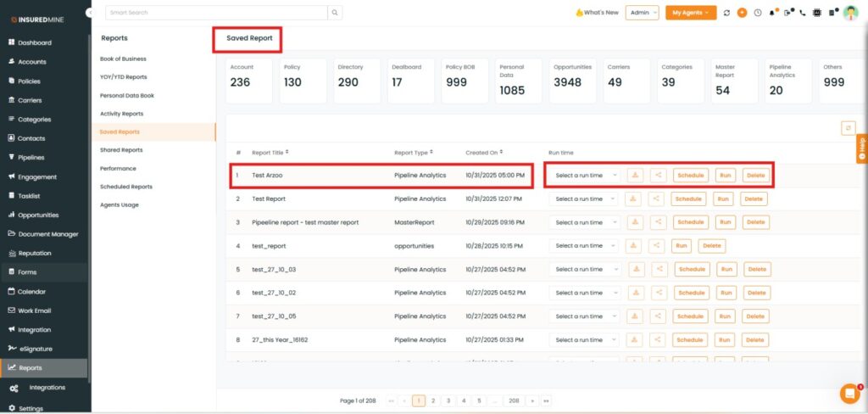Sort by the Report Title column header
The height and width of the screenshot is (414, 868).
click(x=270, y=153)
